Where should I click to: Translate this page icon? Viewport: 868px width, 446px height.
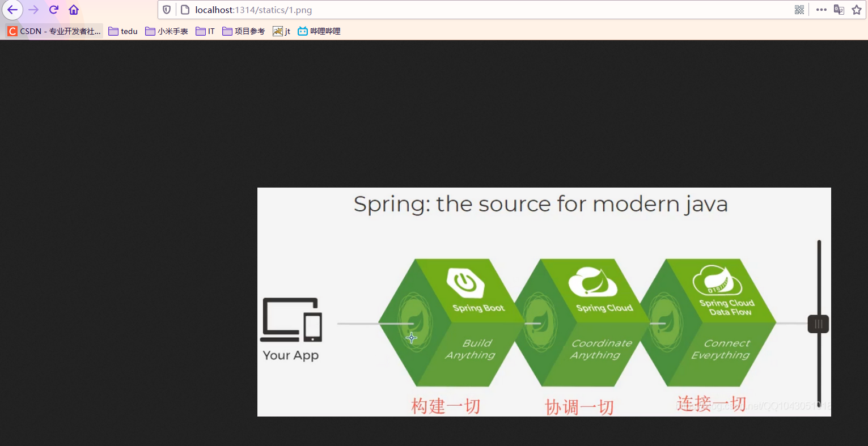(x=839, y=10)
